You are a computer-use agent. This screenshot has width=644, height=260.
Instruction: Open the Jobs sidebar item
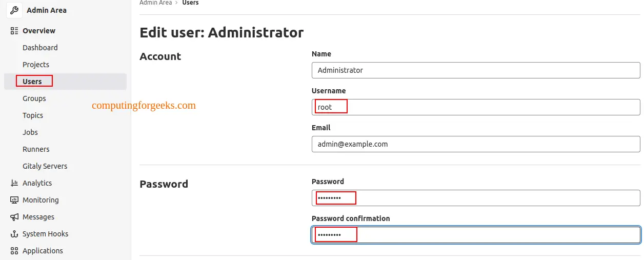[x=30, y=132]
